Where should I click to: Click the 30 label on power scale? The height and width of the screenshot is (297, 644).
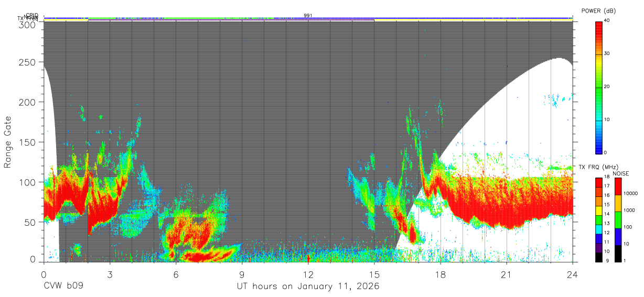coord(607,54)
